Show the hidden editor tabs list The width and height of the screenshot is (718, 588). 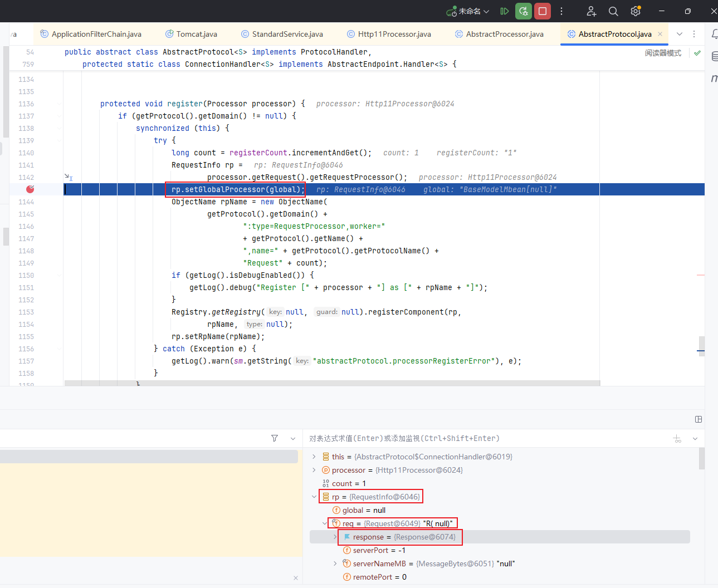(680, 34)
